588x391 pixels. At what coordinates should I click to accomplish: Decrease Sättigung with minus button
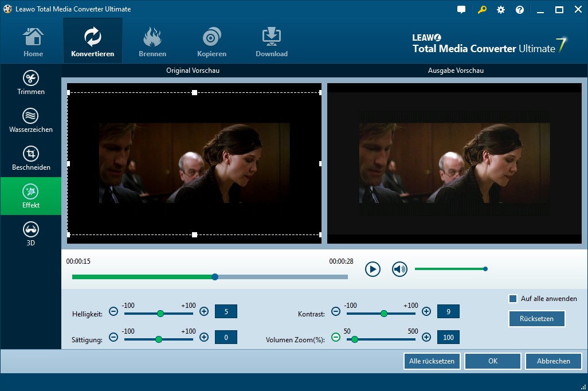(x=113, y=337)
